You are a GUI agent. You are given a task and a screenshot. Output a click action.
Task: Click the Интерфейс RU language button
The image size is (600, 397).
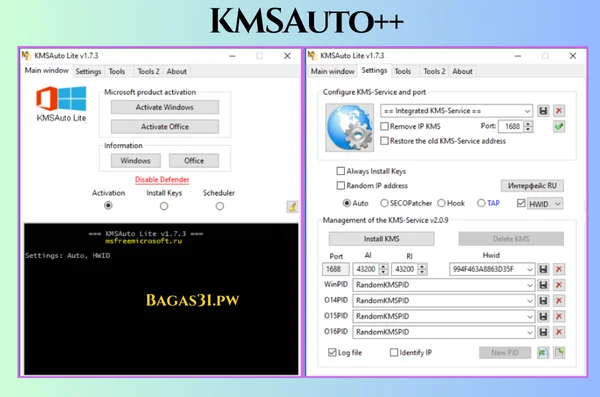point(532,186)
